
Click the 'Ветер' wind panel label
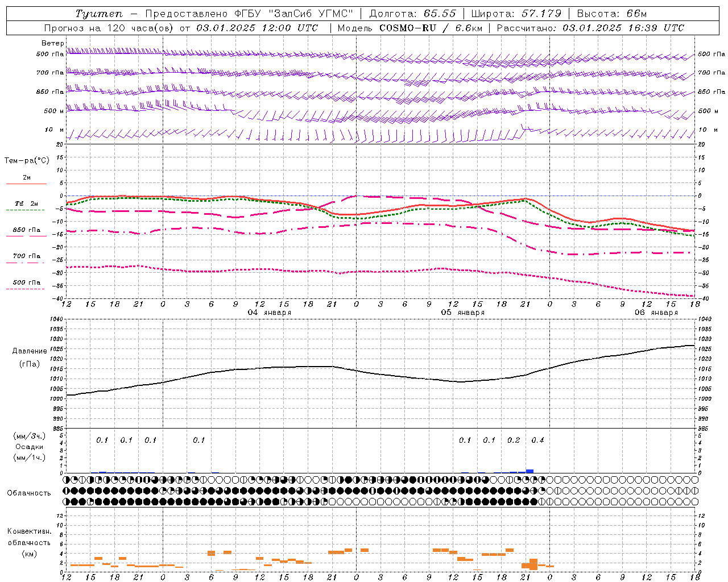[x=52, y=43]
